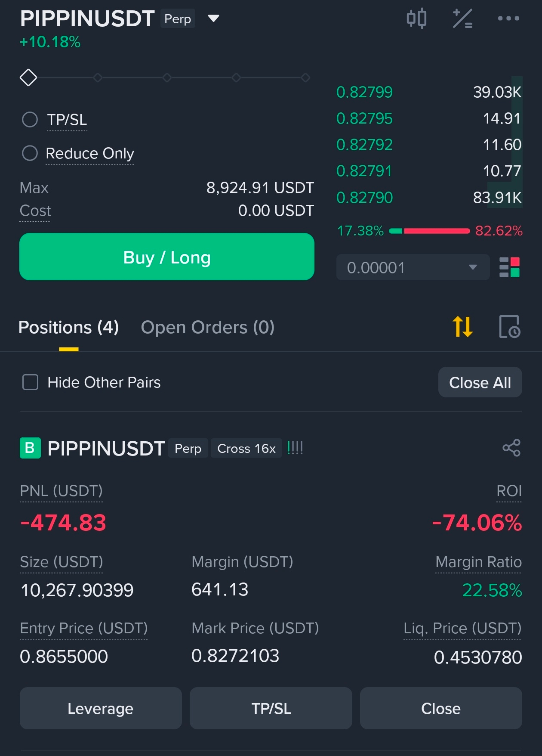Select the 0.82799 order book price
The width and height of the screenshot is (542, 756).
pyautogui.click(x=364, y=92)
